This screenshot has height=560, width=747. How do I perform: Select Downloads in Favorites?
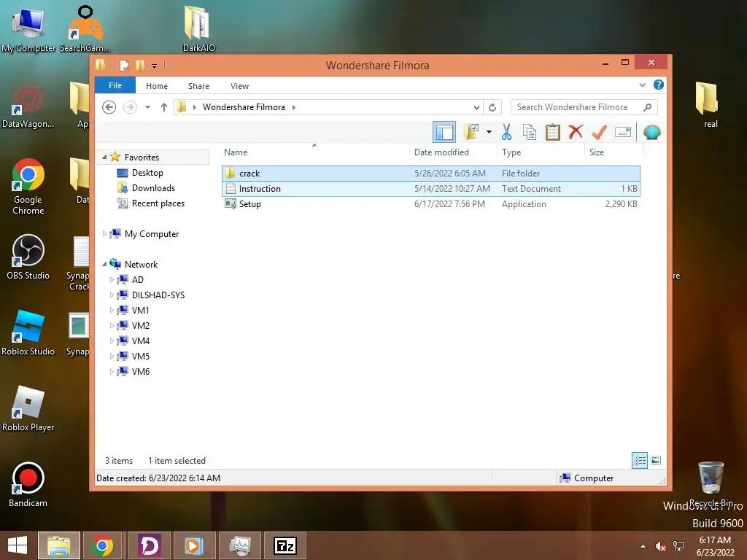pyautogui.click(x=153, y=188)
